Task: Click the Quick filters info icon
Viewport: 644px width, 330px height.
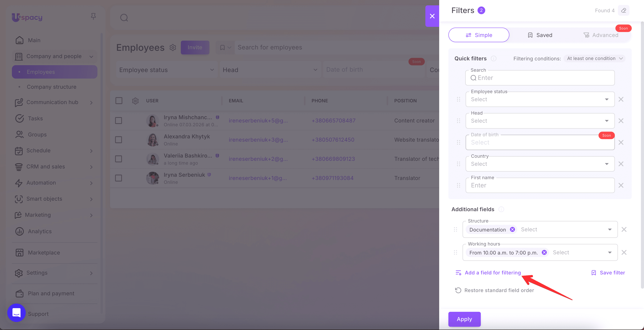Action: click(x=493, y=58)
